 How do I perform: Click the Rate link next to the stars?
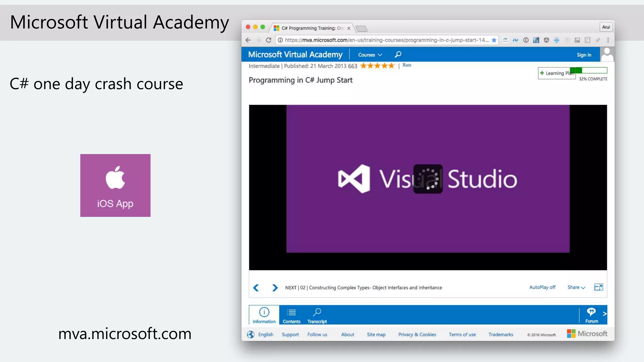407,65
